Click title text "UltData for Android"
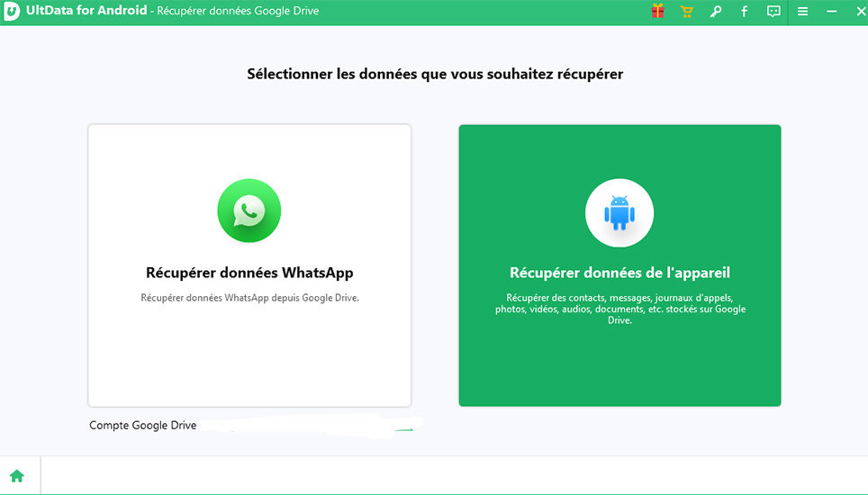Image resolution: width=868 pixels, height=495 pixels. coord(86,11)
